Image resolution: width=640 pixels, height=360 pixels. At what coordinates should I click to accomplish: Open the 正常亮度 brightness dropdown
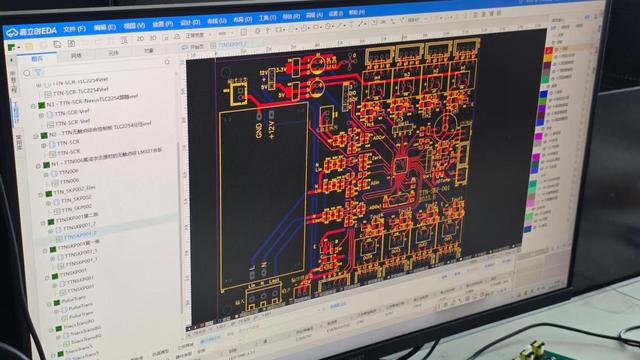tap(198, 36)
